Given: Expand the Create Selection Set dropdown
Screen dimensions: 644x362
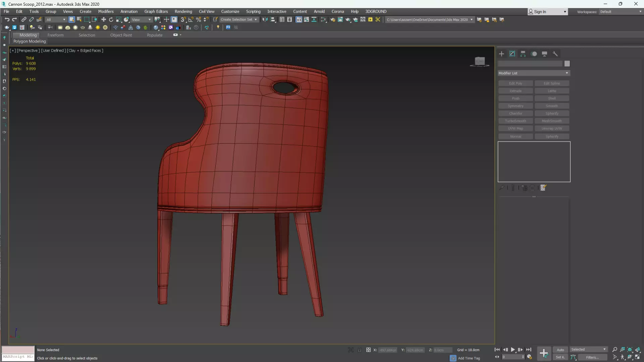Looking at the screenshot, I should [239, 20].
